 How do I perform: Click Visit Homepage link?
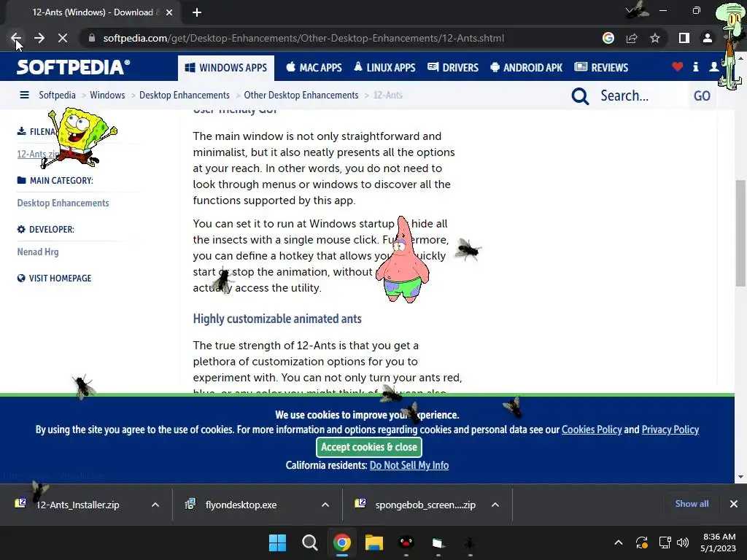coord(54,278)
